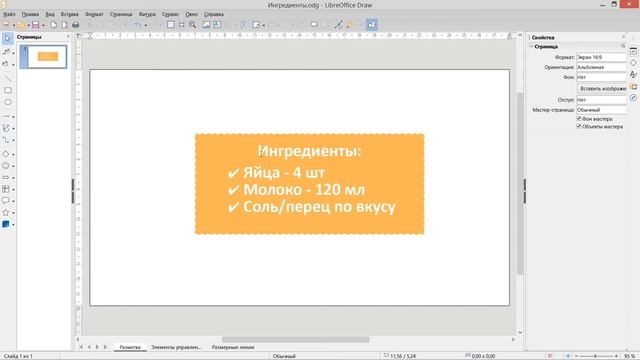
Task: Select the Block Arrows tool
Action: pos(6,178)
